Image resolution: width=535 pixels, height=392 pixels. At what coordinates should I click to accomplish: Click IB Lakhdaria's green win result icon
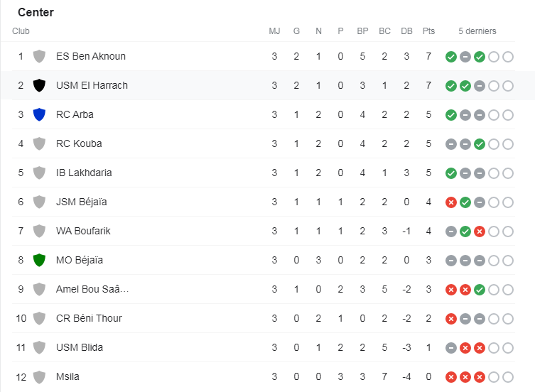450,173
